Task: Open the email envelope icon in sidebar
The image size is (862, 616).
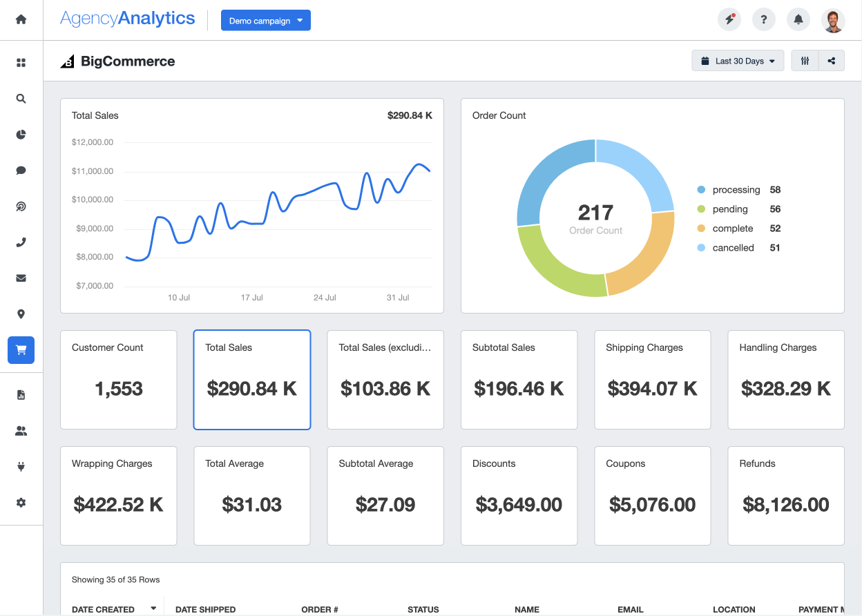Action: (x=21, y=278)
